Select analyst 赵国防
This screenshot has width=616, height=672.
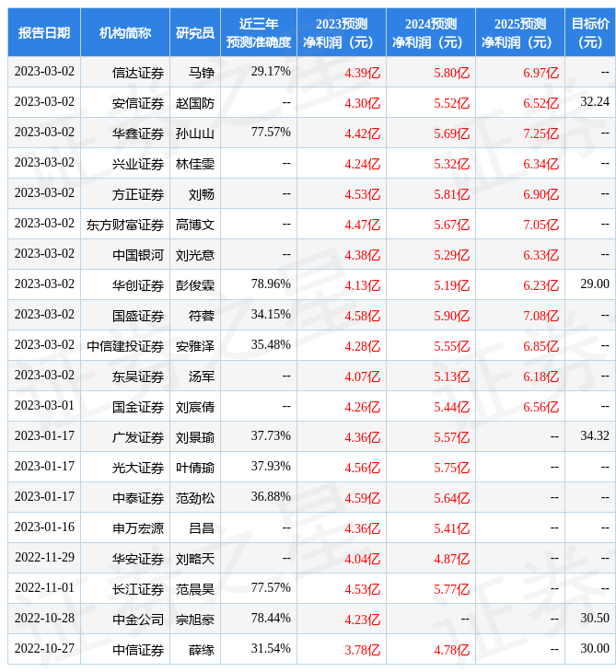[x=195, y=102]
